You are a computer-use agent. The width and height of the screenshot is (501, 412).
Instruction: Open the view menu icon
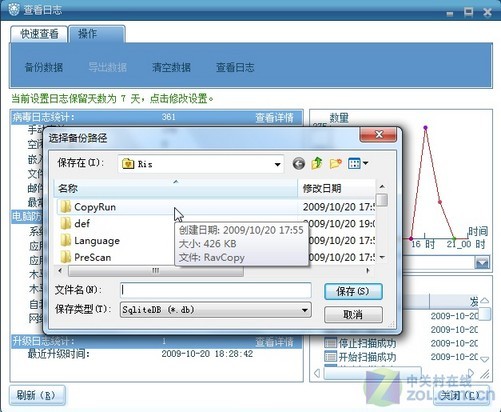(x=358, y=163)
